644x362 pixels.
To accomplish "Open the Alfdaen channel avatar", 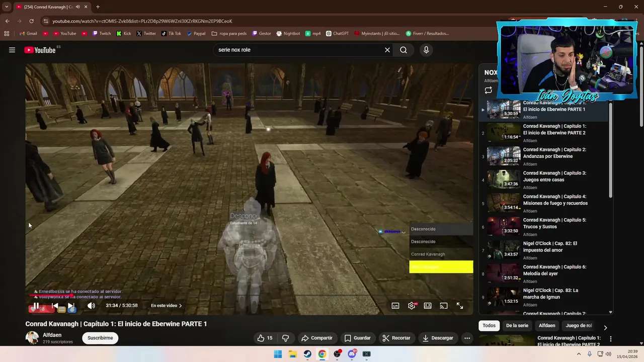I will [x=32, y=338].
